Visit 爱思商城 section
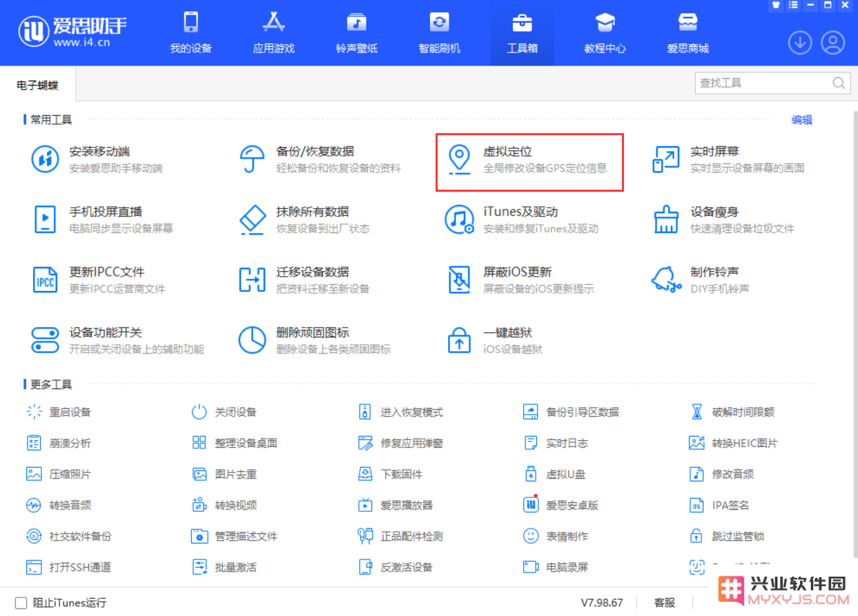The width and height of the screenshot is (858, 616). (688, 32)
